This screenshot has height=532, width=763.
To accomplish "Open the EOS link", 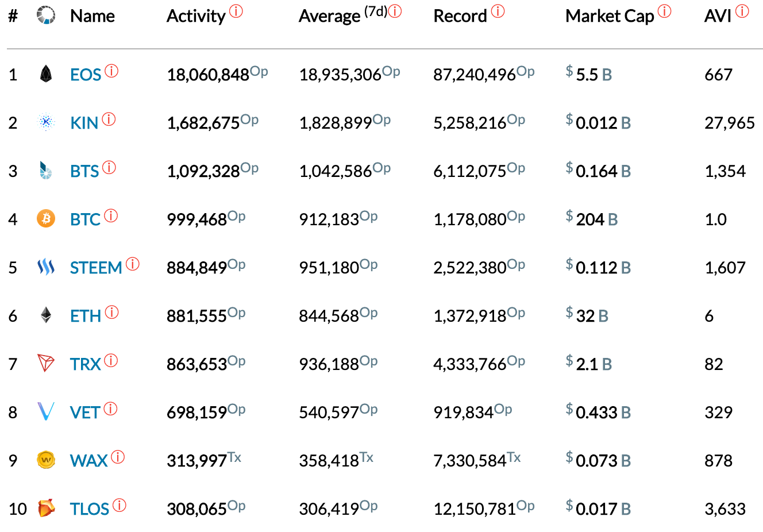I will click(86, 75).
